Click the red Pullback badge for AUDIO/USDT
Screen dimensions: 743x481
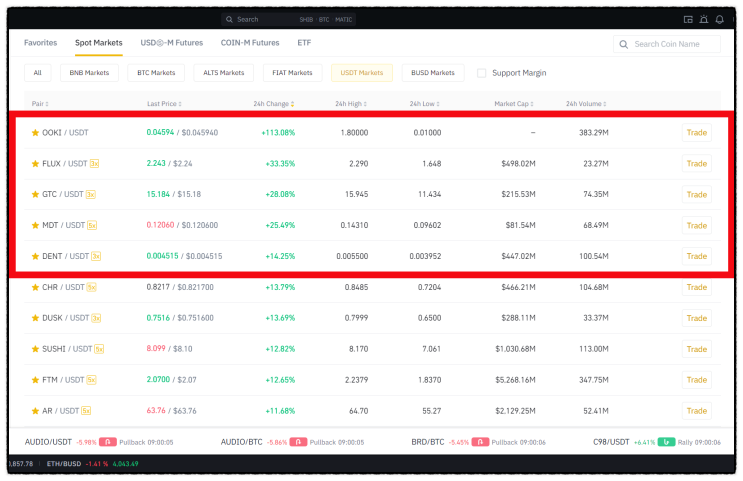(108, 442)
